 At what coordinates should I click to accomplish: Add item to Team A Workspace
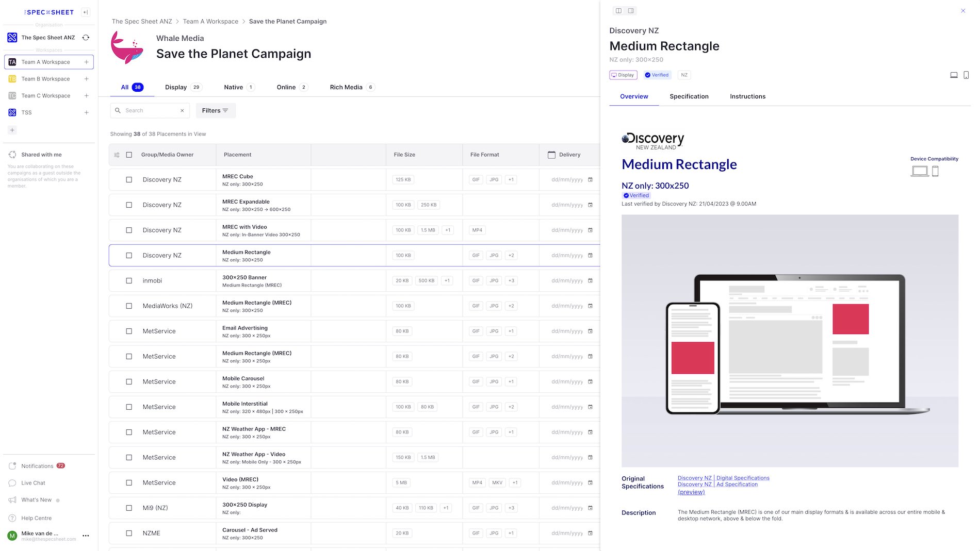tap(86, 62)
